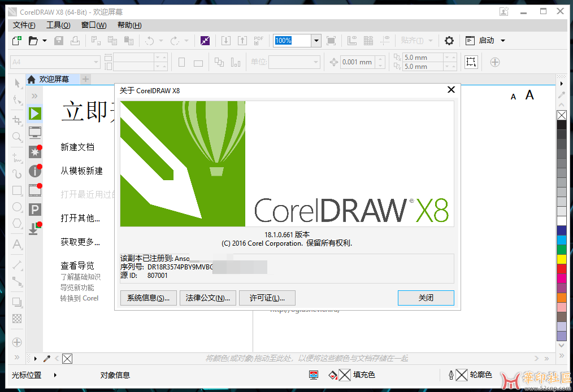Click the 打开其他... link
Screen dimensions: 573x392
pos(80,219)
